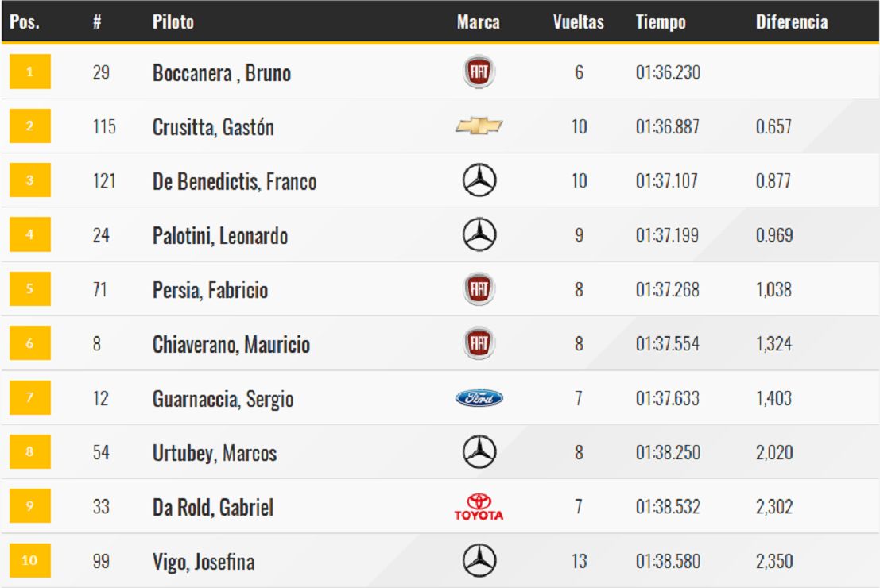Image resolution: width=880 pixels, height=588 pixels.
Task: Click the Piloto column header
Action: coord(173,22)
